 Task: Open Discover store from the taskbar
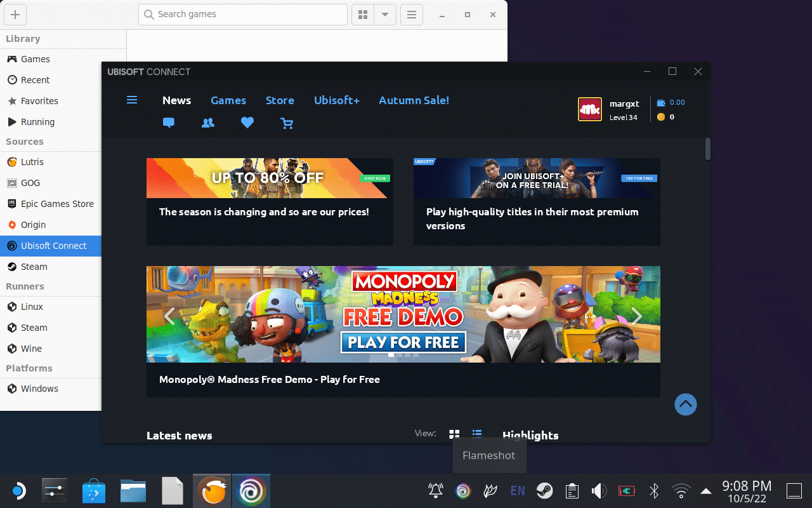(x=94, y=491)
